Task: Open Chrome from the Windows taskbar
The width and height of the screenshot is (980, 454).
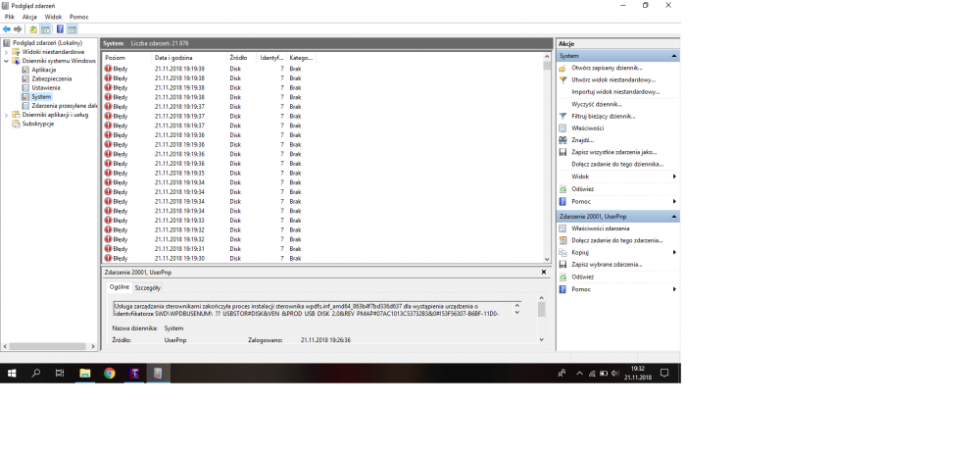Action: pyautogui.click(x=109, y=373)
